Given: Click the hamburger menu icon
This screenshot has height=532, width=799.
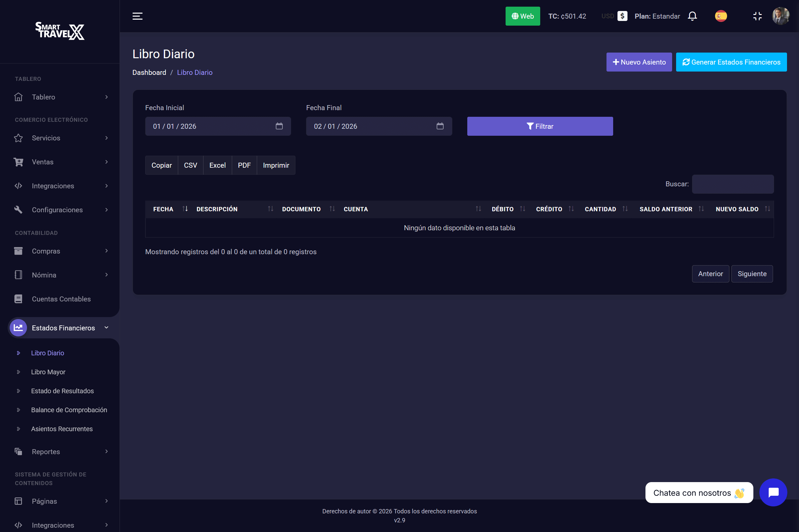Looking at the screenshot, I should click(137, 16).
